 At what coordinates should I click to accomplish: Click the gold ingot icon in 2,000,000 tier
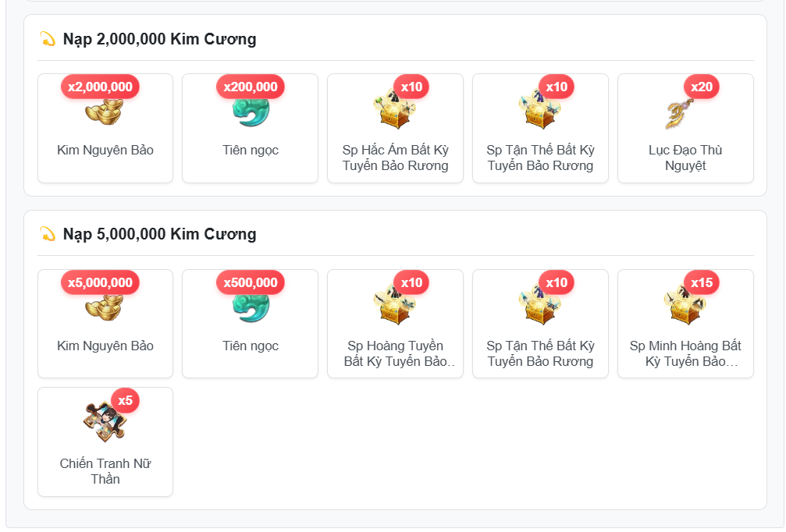(105, 112)
